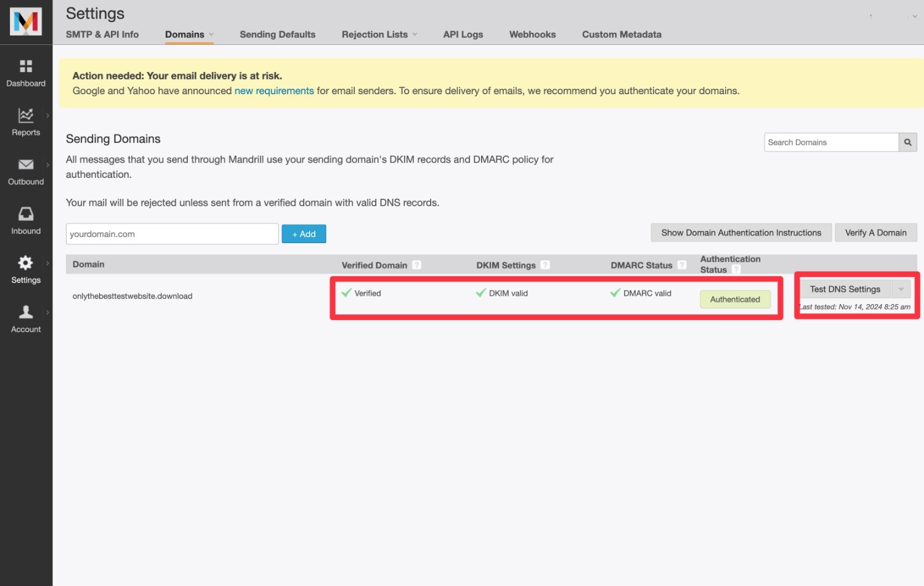Screen dimensions: 924x586
Task: Expand the Outbound sidebar submenu arrow
Action: [x=47, y=164]
